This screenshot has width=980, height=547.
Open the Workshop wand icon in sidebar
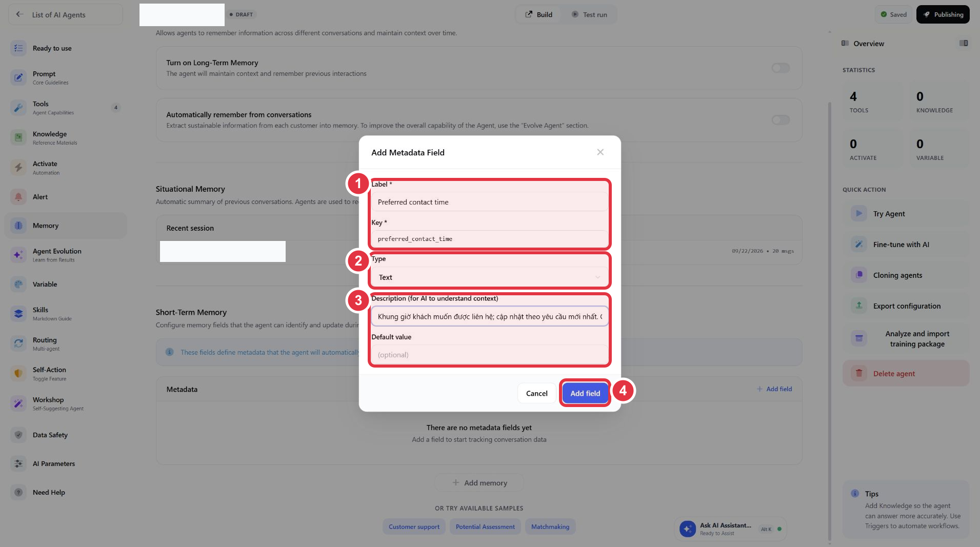tap(18, 403)
